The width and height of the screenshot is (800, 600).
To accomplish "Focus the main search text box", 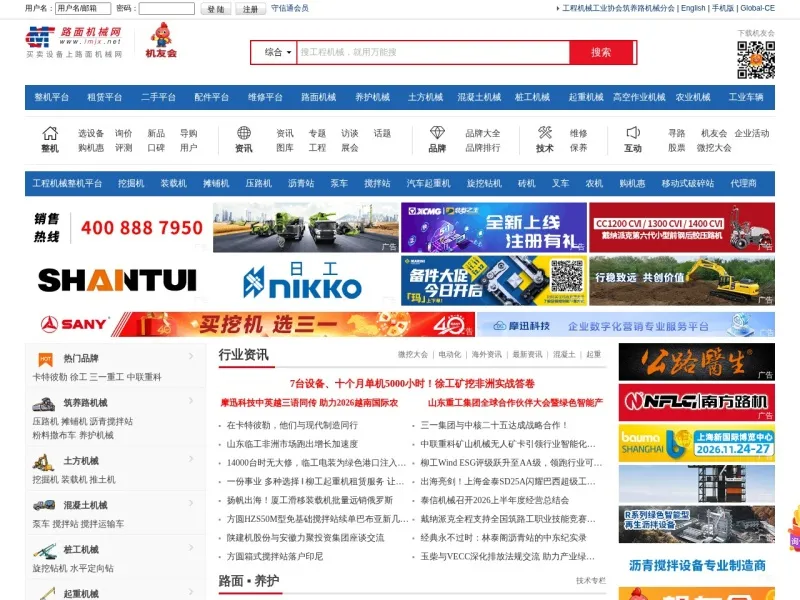I will point(433,53).
